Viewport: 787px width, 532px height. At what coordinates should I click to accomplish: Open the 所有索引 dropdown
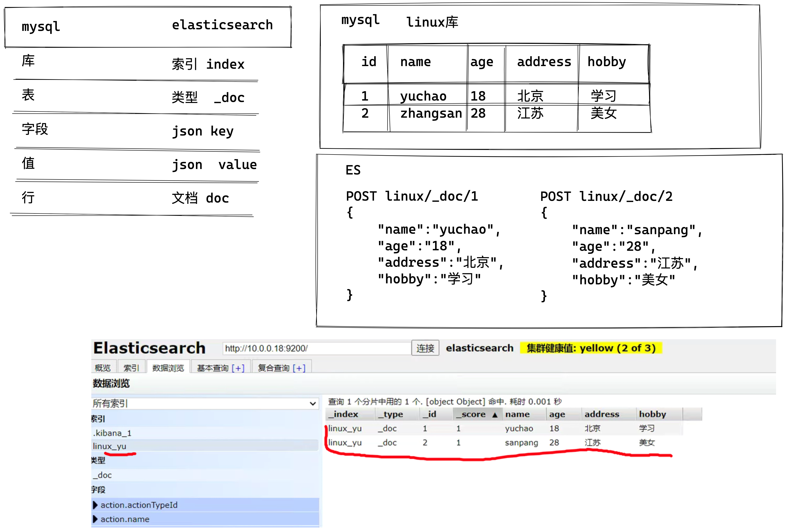[x=204, y=403]
